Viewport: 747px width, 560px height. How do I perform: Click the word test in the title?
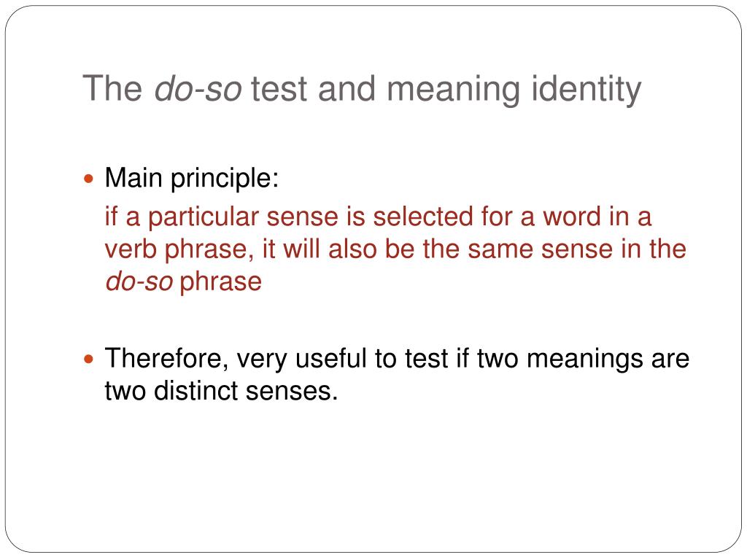click(279, 90)
